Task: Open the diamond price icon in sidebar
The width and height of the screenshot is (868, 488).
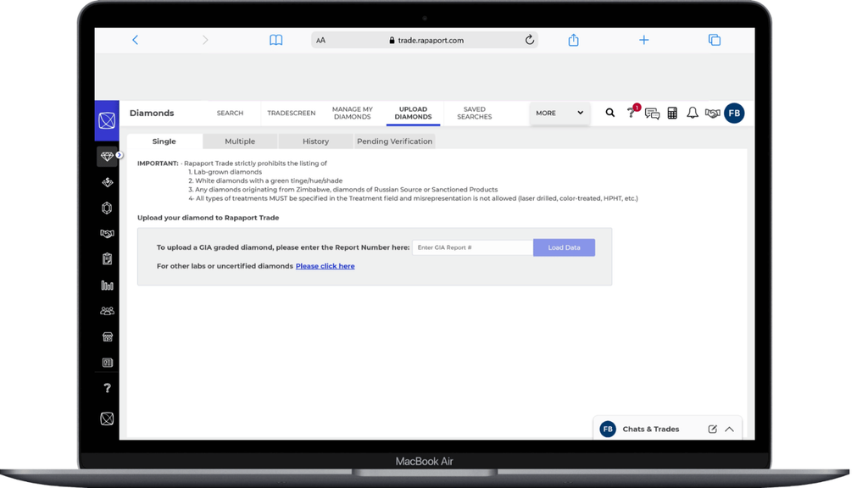Action: click(107, 182)
